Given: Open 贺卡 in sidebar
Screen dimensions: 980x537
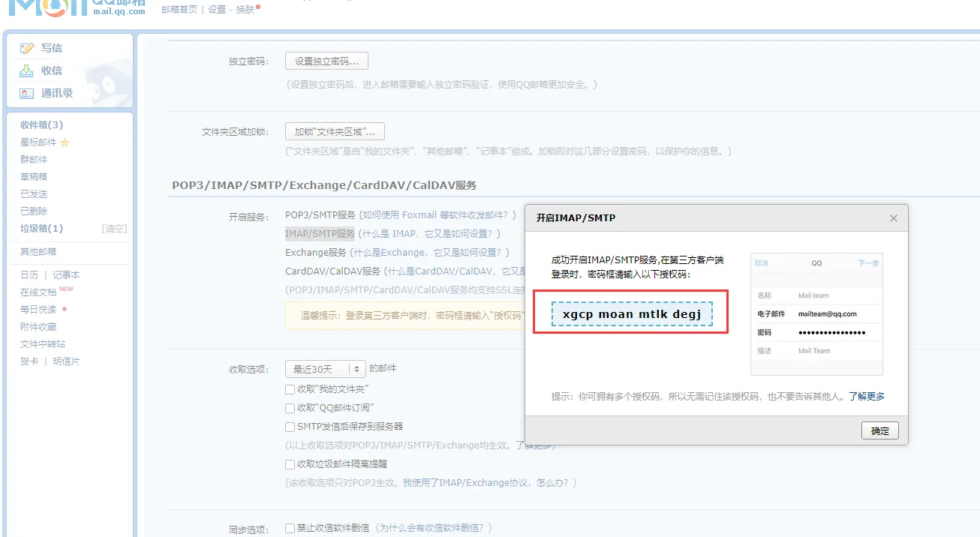Looking at the screenshot, I should [29, 361].
